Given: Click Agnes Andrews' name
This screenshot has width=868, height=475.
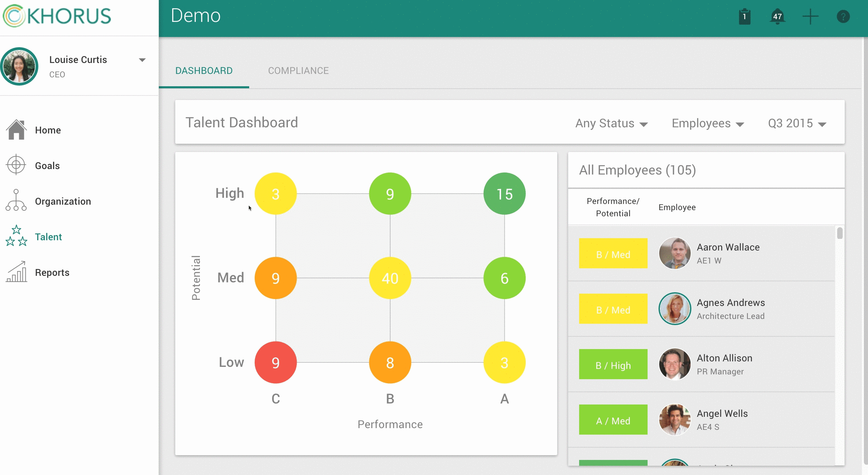Looking at the screenshot, I should 731,303.
